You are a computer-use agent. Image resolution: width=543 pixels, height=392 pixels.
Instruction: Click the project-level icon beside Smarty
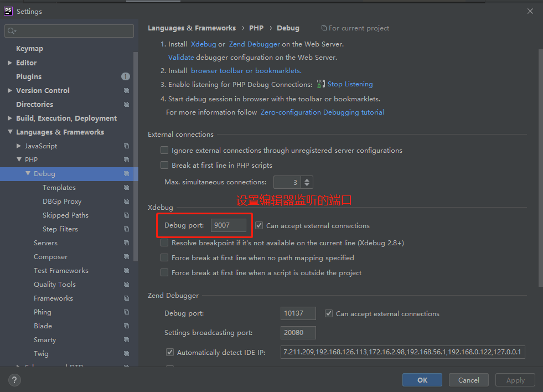pyautogui.click(x=126, y=340)
